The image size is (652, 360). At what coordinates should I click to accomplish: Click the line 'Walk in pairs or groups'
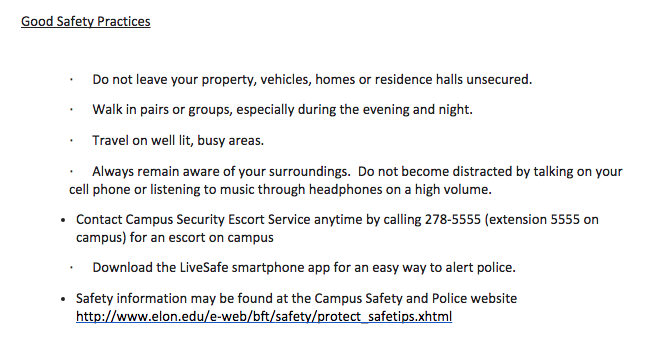pos(282,110)
